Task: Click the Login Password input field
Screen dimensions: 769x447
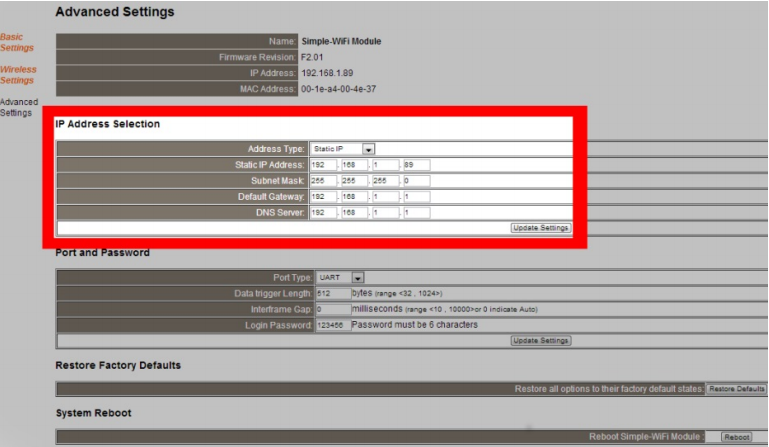Action: pyautogui.click(x=332, y=325)
